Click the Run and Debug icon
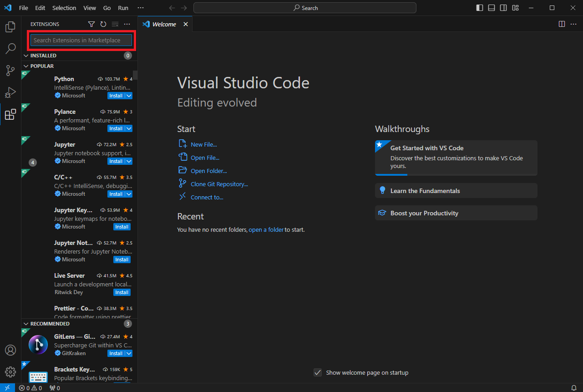Viewport: 583px width, 392px height. pos(10,92)
